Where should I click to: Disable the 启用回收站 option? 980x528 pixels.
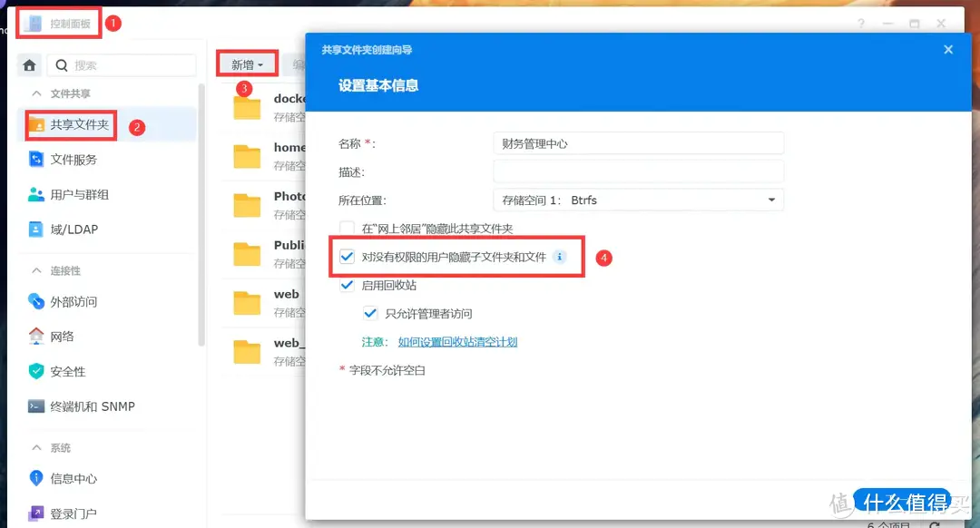tap(347, 285)
